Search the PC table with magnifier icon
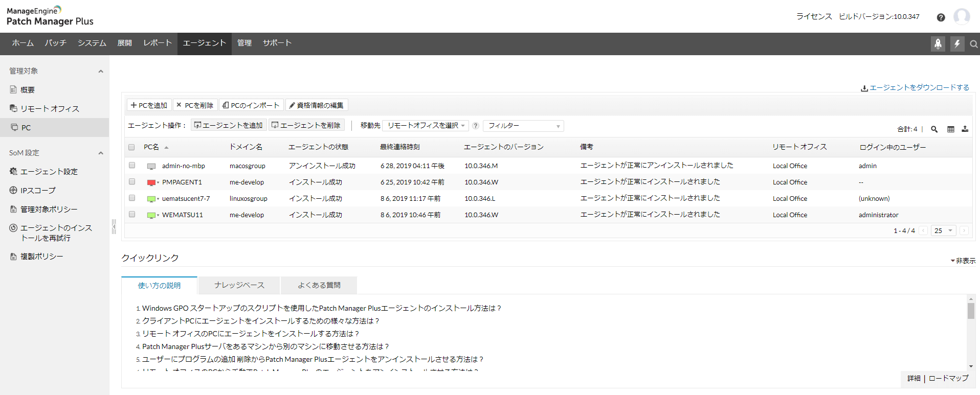The width and height of the screenshot is (980, 395). tap(934, 129)
